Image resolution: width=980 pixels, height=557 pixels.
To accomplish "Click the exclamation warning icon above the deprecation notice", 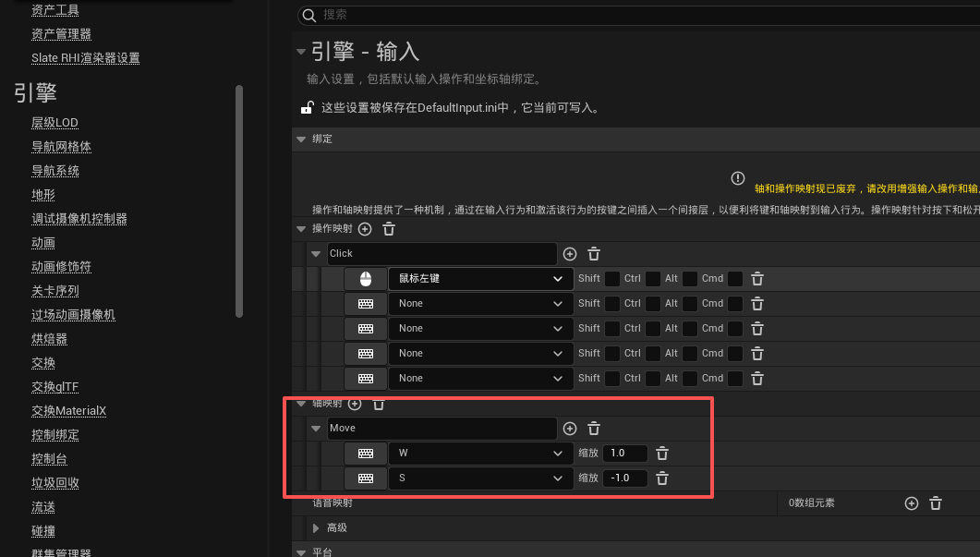I will point(737,178).
